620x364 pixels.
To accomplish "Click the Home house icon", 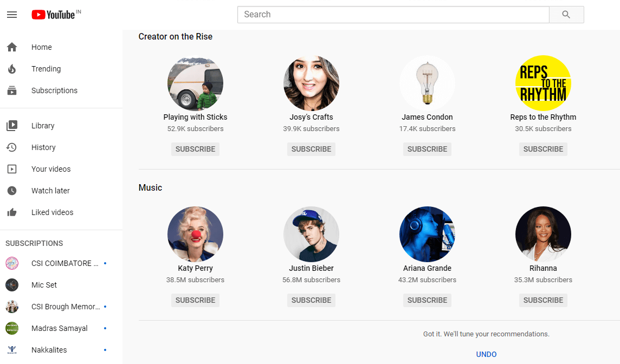I will point(12,47).
